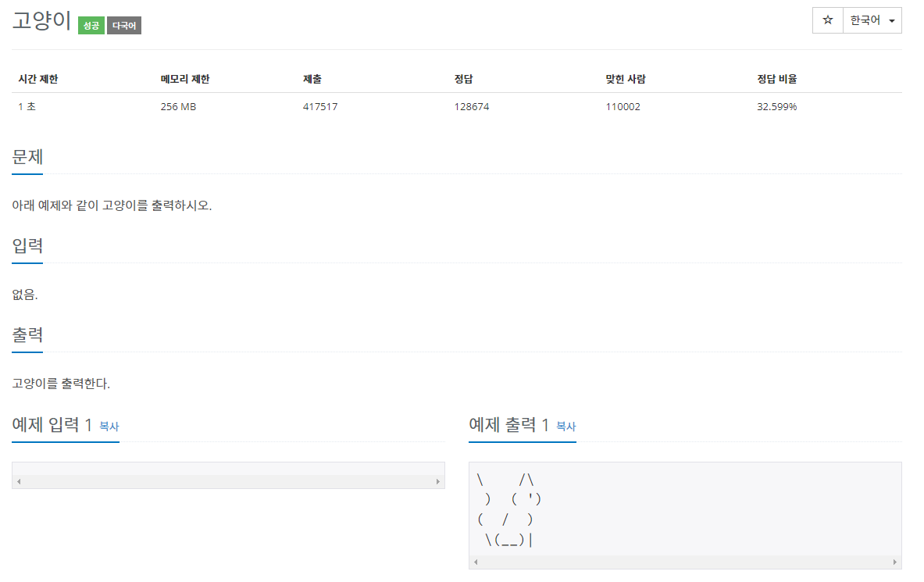924x582 pixels.
Task: Click the accepted count 128674
Action: (x=469, y=106)
